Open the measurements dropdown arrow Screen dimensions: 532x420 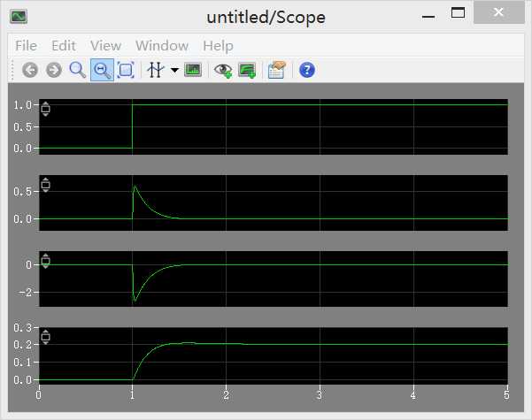click(x=174, y=70)
